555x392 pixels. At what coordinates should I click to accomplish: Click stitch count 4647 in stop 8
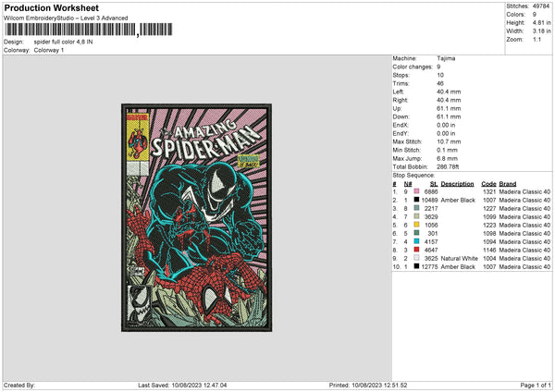pos(431,251)
